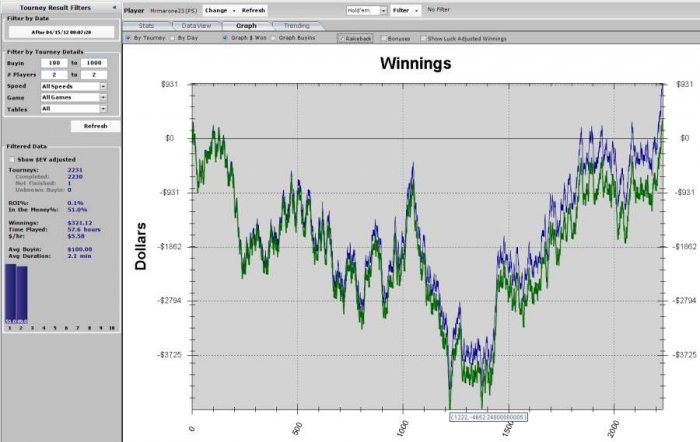Click the first place finish histogram bar
Viewport: 700px width, 442px height.
click(10, 293)
